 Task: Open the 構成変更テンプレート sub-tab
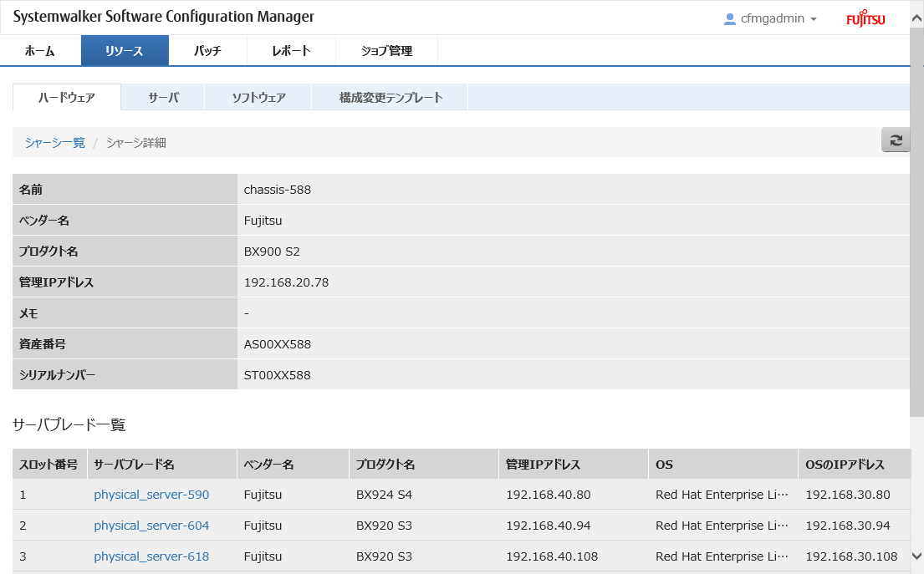pyautogui.click(x=391, y=97)
